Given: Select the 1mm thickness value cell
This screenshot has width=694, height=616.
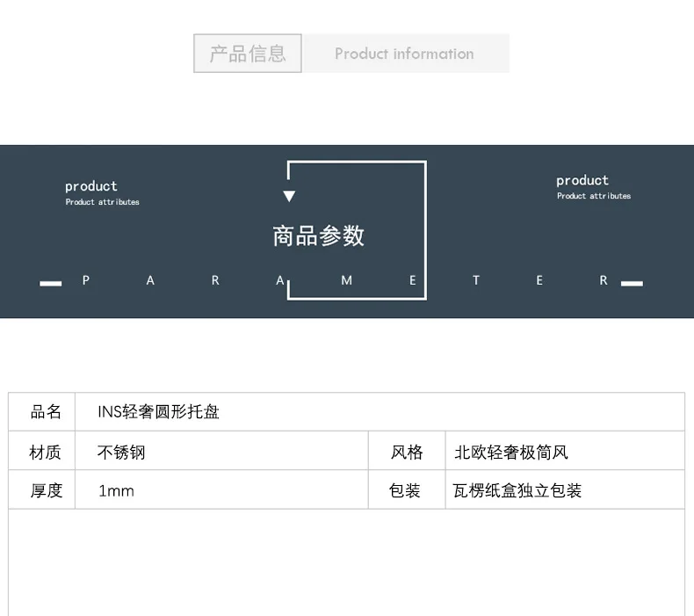Looking at the screenshot, I should [221, 489].
